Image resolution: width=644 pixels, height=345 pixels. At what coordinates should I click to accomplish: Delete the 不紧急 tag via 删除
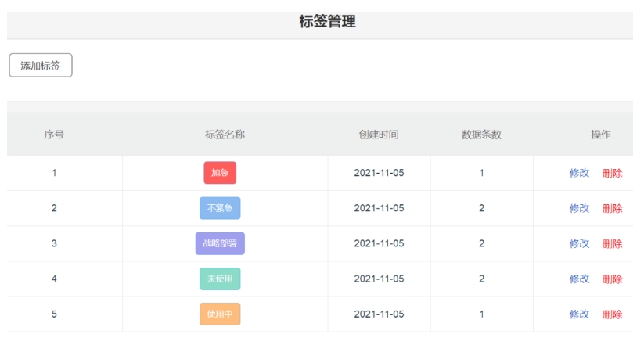pos(612,208)
